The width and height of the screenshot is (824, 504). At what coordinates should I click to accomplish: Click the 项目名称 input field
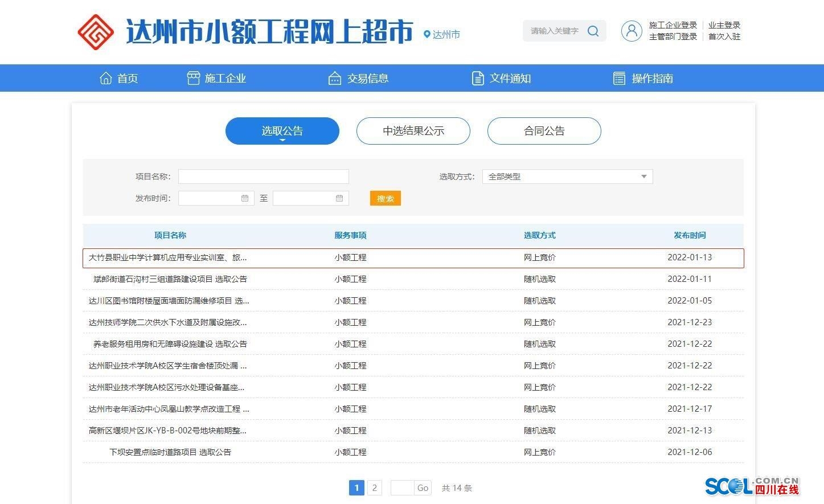click(x=264, y=177)
